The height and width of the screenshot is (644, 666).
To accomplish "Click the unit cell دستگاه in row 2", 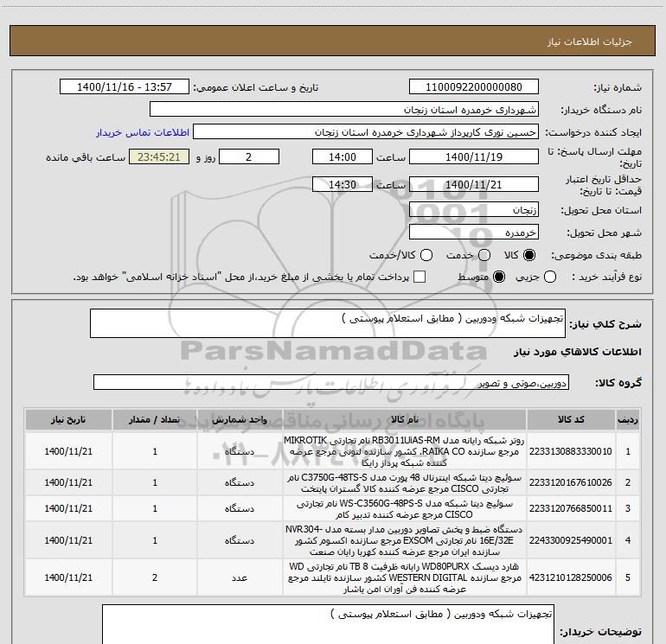I will pyautogui.click(x=240, y=482).
